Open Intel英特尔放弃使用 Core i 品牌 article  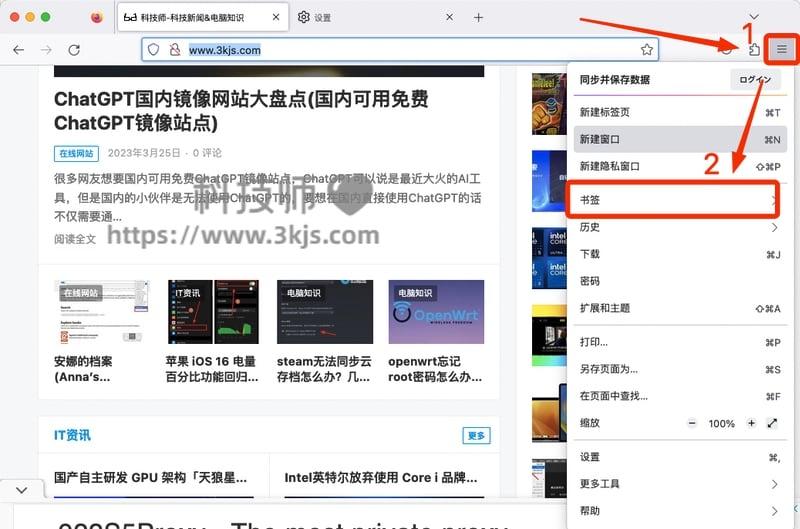[x=381, y=478]
